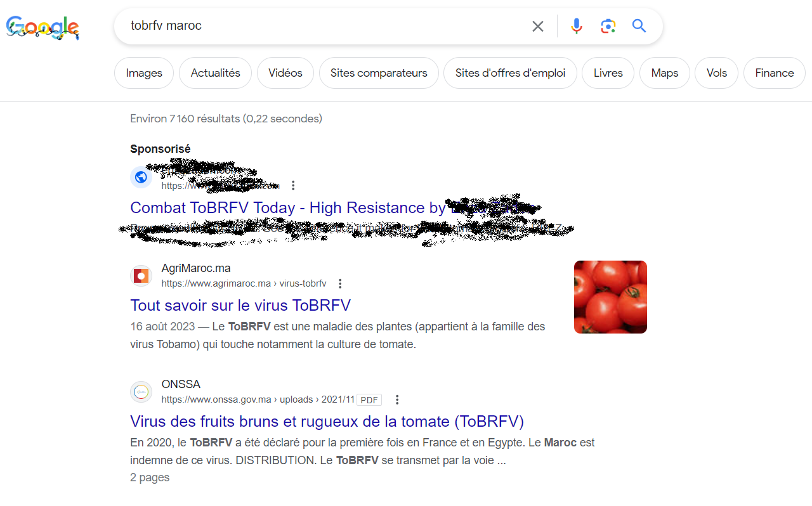Click the agrimaroc.ma URL breadcrumb
Viewport: 812px width, 506px height.
pyautogui.click(x=244, y=283)
